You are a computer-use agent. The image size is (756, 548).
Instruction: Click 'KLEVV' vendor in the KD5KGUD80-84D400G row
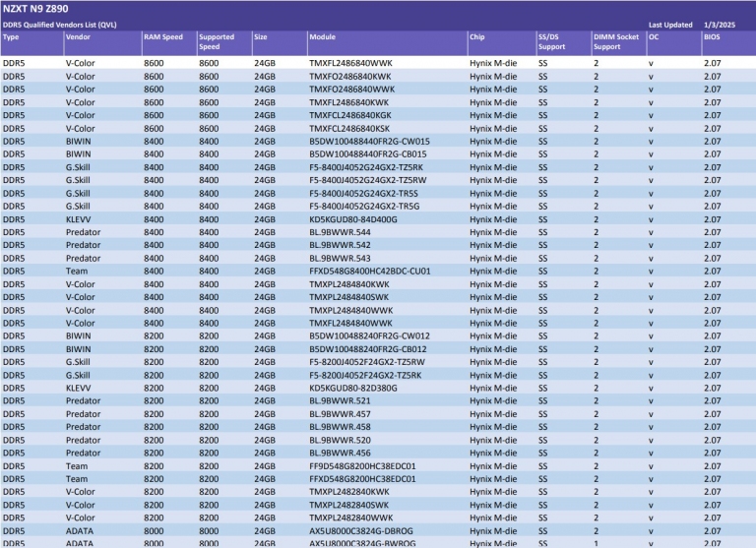[78, 219]
